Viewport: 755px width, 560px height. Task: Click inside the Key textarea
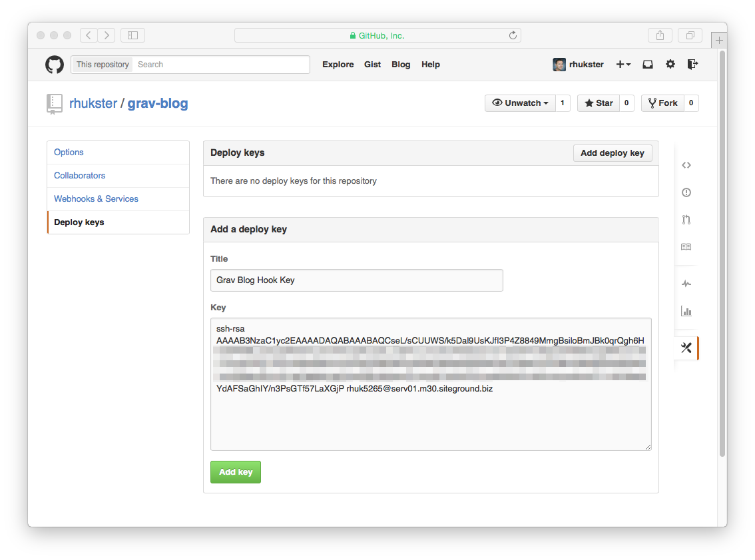click(x=431, y=384)
